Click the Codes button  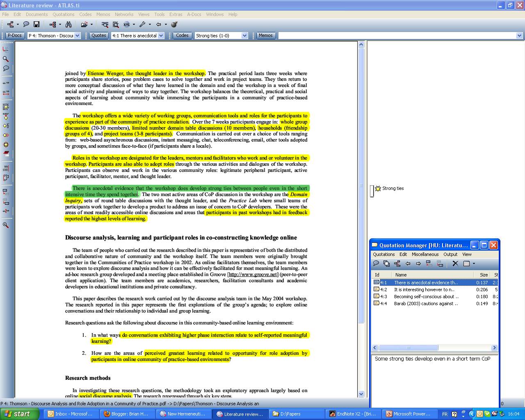pos(182,36)
